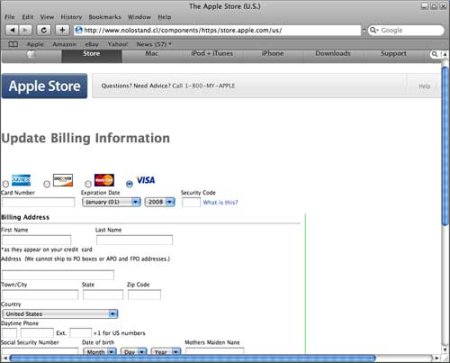450x363 pixels.
Task: Click the Google search magnifier icon
Action: pyautogui.click(x=374, y=30)
